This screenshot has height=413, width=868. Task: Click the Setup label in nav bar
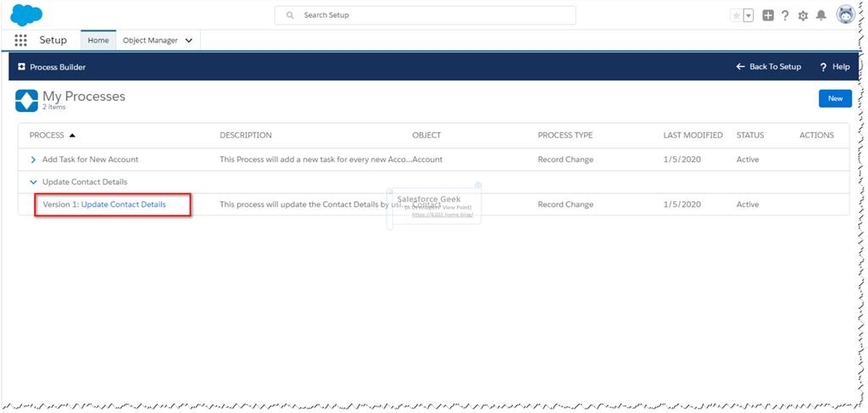53,40
